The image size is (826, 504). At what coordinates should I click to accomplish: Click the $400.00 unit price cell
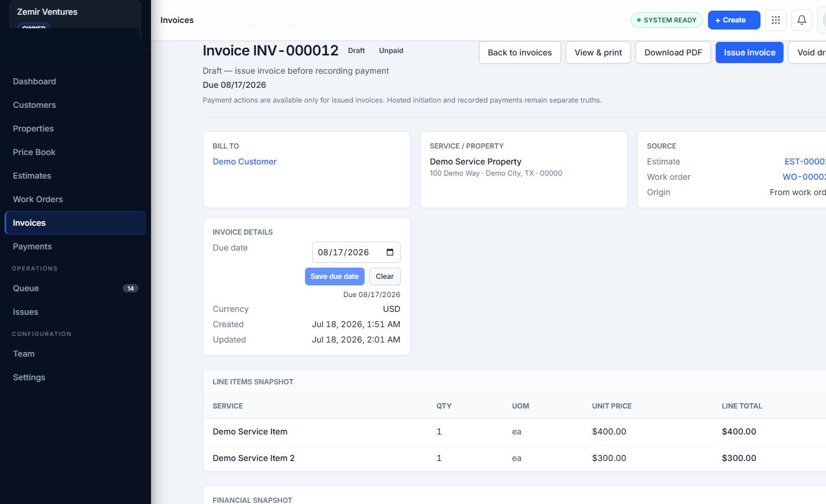click(609, 431)
